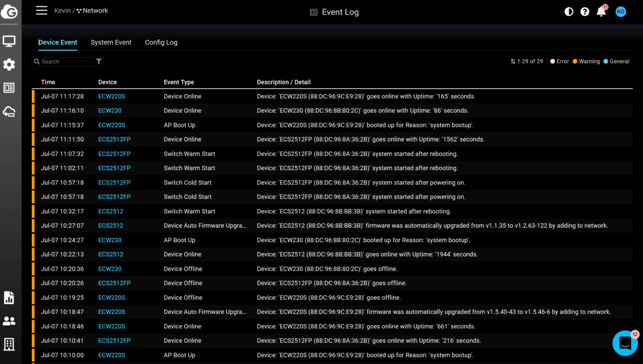The image size is (643, 364).
Task: Click the magnifier icon in Search
Action: click(37, 61)
